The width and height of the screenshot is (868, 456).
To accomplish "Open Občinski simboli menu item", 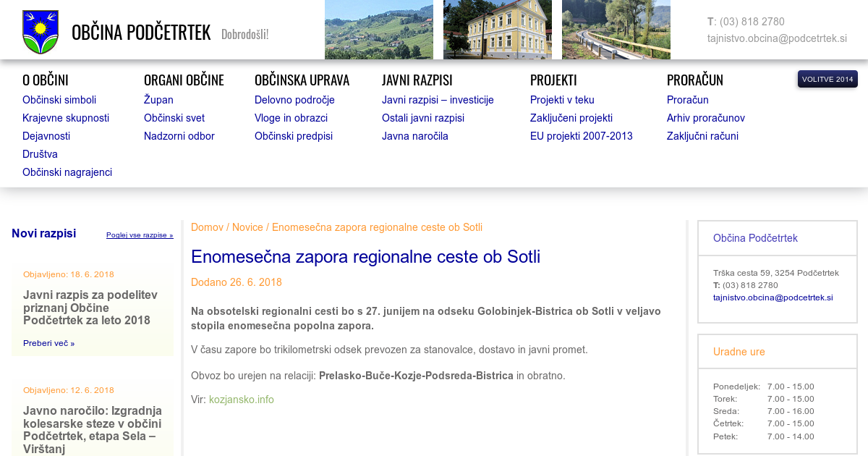I will tap(59, 100).
